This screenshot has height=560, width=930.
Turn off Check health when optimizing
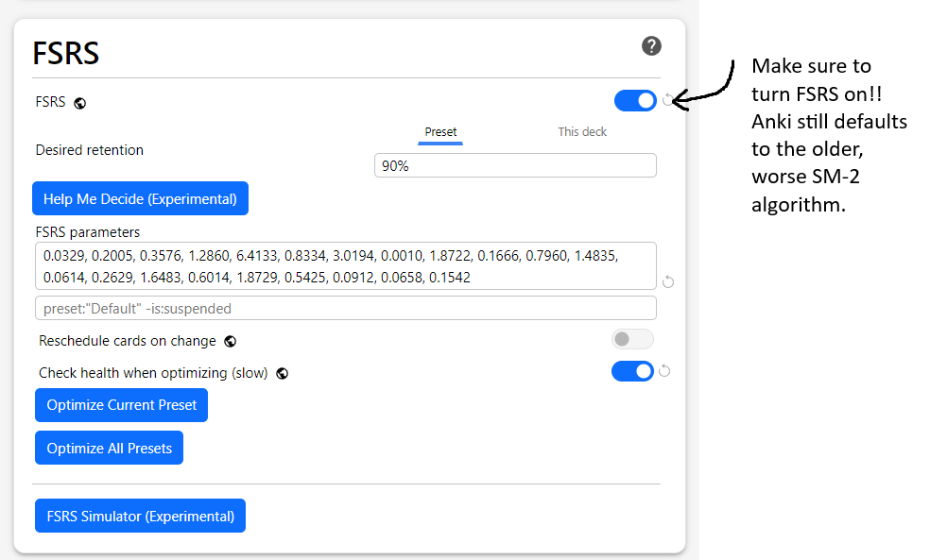(632, 371)
